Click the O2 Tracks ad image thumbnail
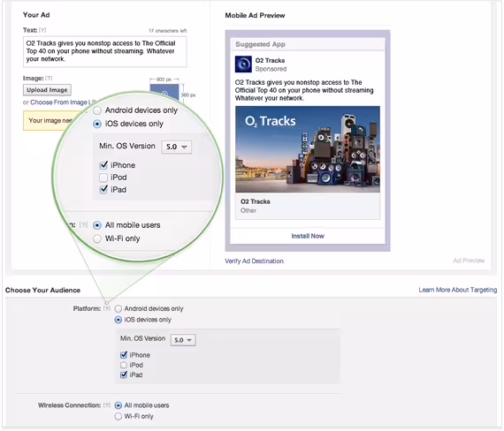Viewport: 504px width, 431px height. (308, 149)
